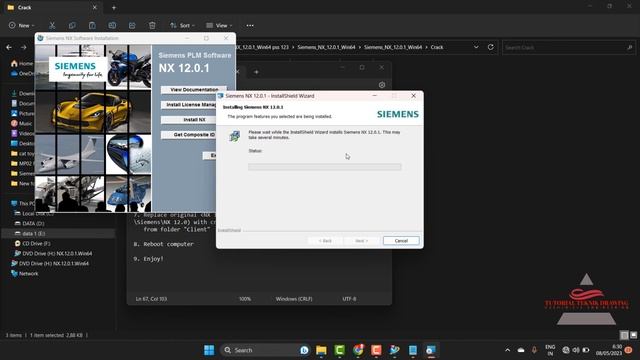The image size is (640, 360).
Task: Open the Windows Start menu
Action: coord(209,350)
